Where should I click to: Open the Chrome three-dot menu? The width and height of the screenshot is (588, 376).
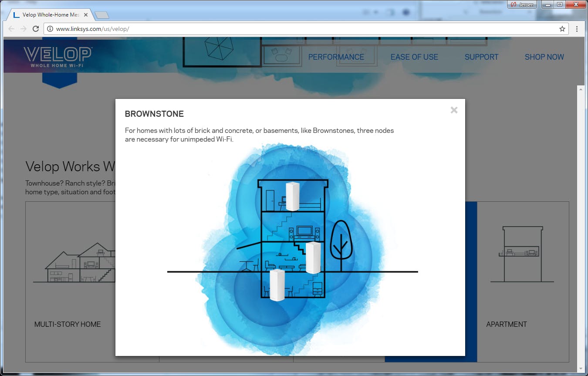pyautogui.click(x=577, y=29)
